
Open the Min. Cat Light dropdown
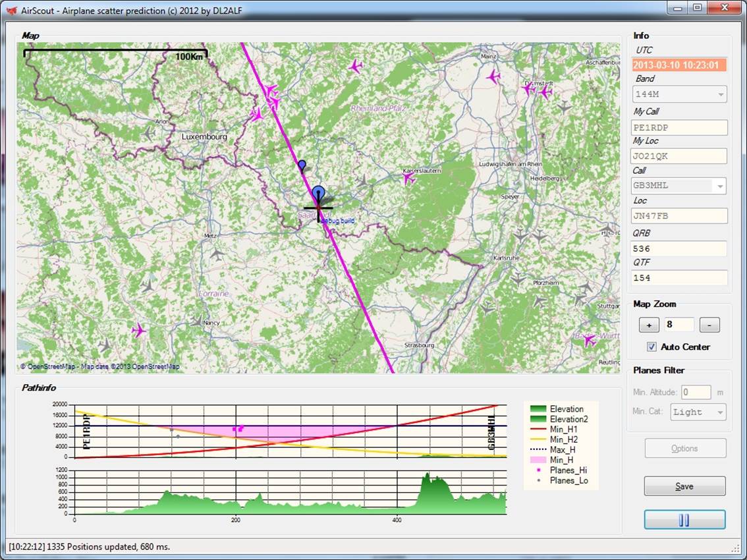coord(721,412)
